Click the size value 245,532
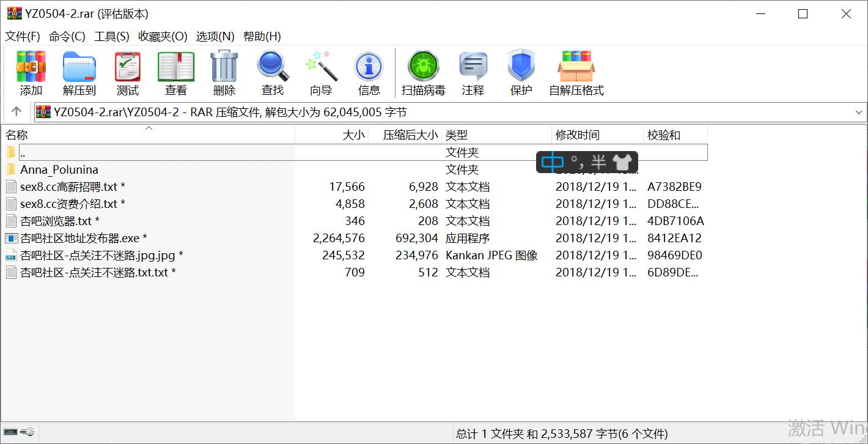This screenshot has height=444, width=868. point(344,255)
